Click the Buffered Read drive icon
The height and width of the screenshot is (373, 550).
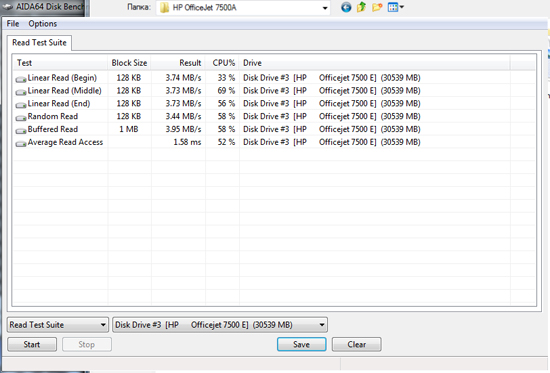[21, 131]
